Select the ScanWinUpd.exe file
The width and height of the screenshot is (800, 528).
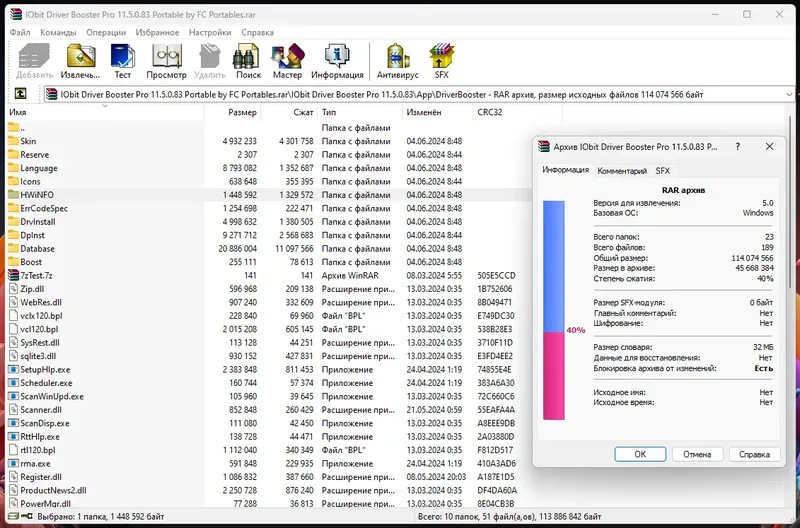pos(52,396)
